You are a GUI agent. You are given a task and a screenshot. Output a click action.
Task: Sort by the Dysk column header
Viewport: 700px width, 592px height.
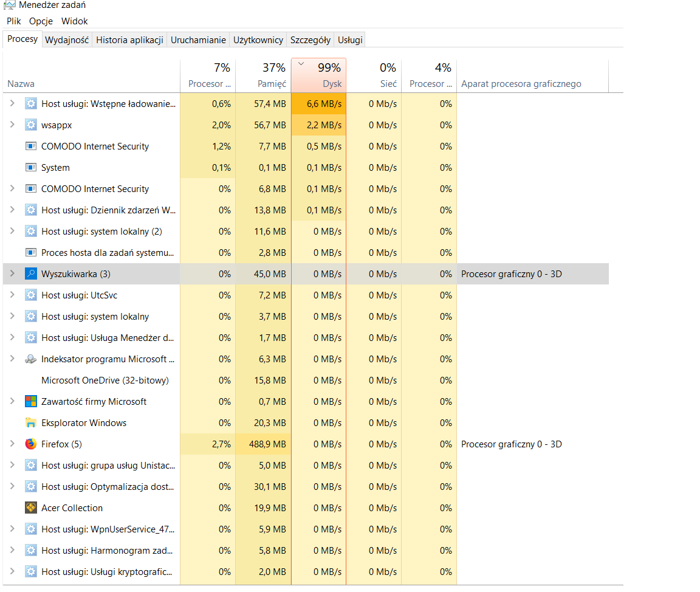319,76
